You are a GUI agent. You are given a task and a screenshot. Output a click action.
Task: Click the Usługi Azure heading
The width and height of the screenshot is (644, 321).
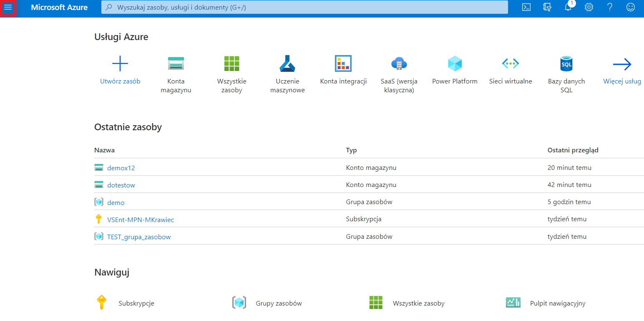[x=121, y=37]
